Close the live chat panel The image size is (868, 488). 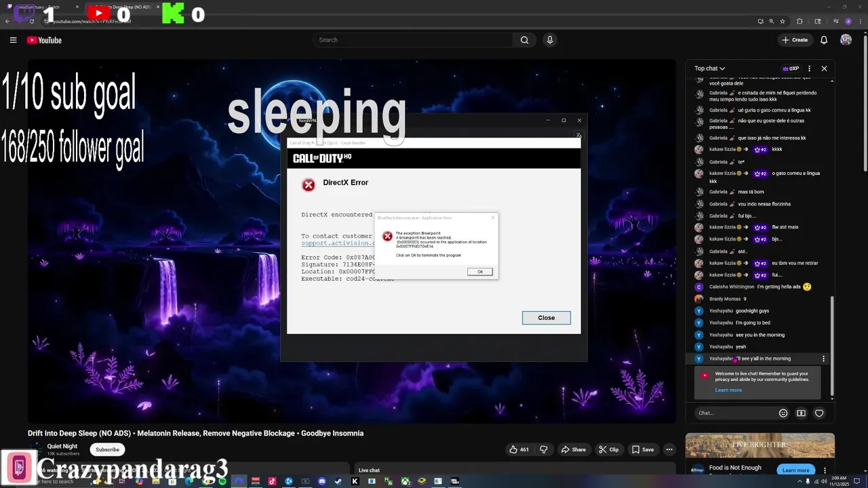[x=824, y=68]
